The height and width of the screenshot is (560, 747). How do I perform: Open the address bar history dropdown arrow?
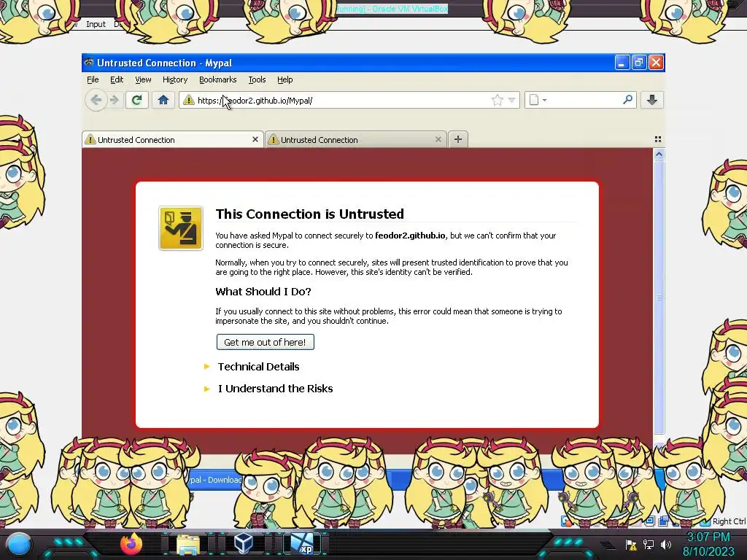click(x=511, y=100)
